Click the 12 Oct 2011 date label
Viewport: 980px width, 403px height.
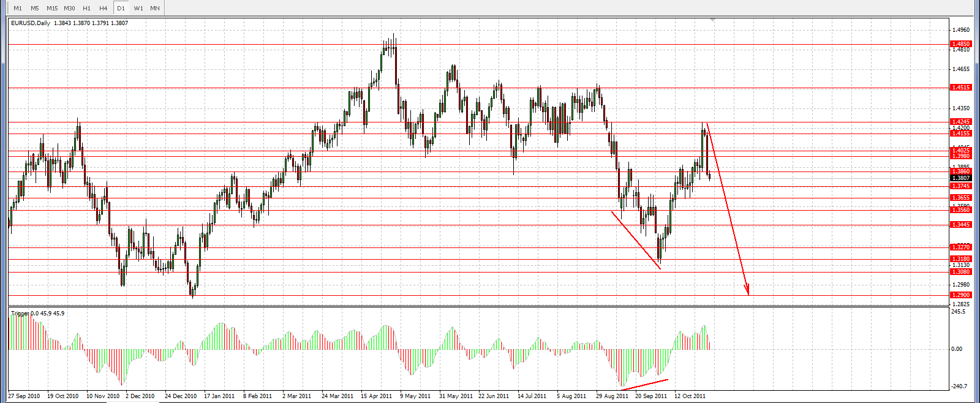pos(690,396)
